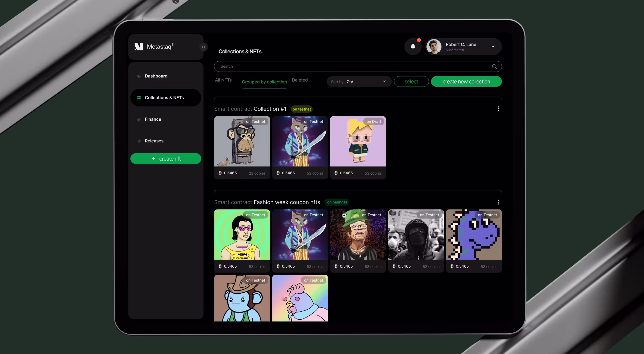Click the Releases icon in the sidebar
The width and height of the screenshot is (644, 354).
coord(139,141)
